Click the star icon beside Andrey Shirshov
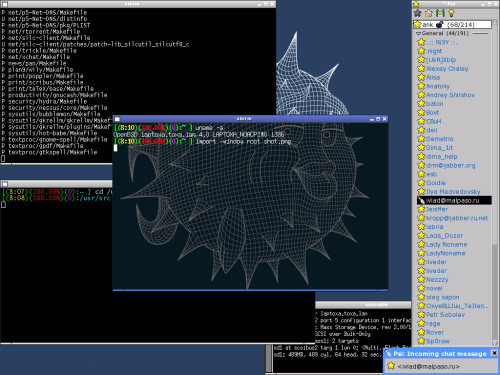The image size is (500, 375). pyautogui.click(x=421, y=95)
